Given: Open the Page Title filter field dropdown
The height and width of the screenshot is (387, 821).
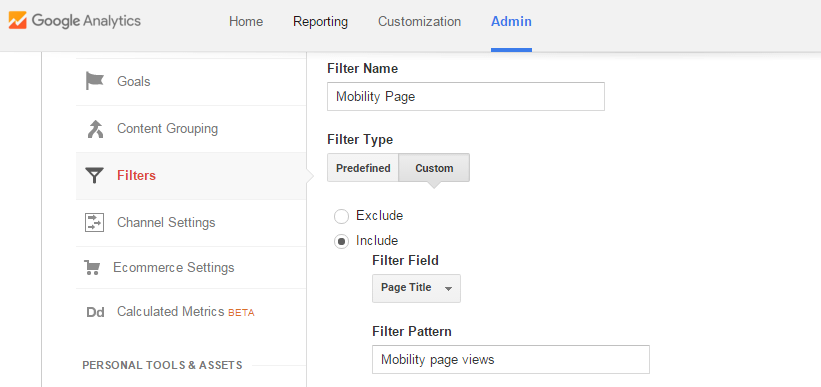Looking at the screenshot, I should [x=416, y=288].
